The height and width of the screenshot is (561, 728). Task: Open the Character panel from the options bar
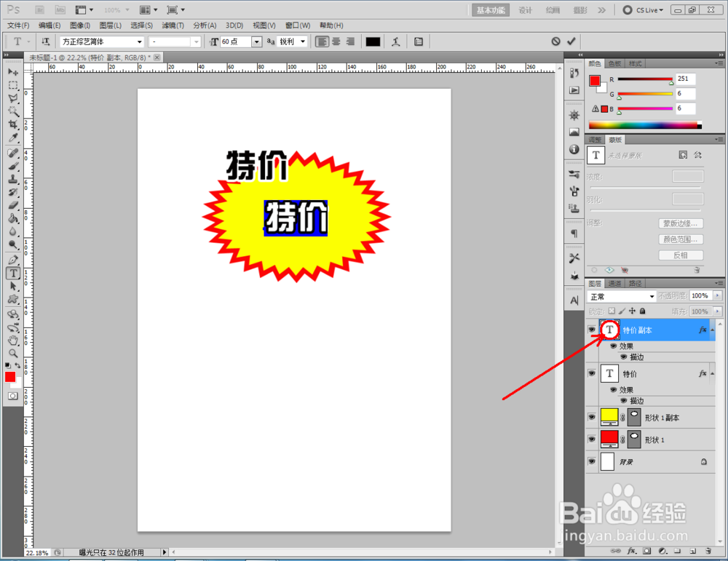(419, 41)
